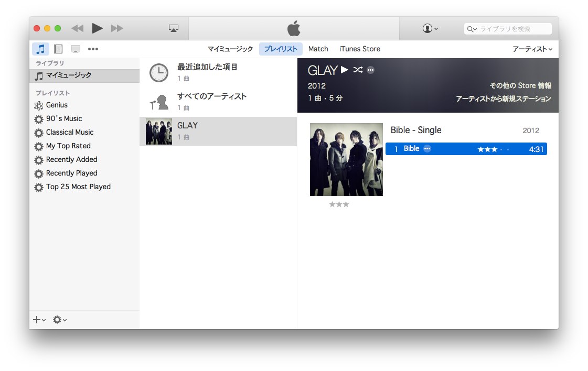Click the Bible - Single album title
588x371 pixels.
pos(416,130)
